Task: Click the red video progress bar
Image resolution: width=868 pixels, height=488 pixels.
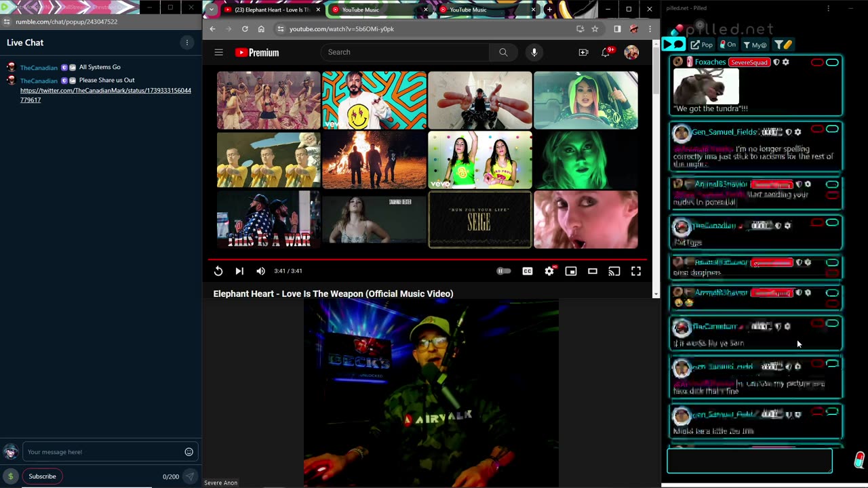Action: (x=427, y=260)
